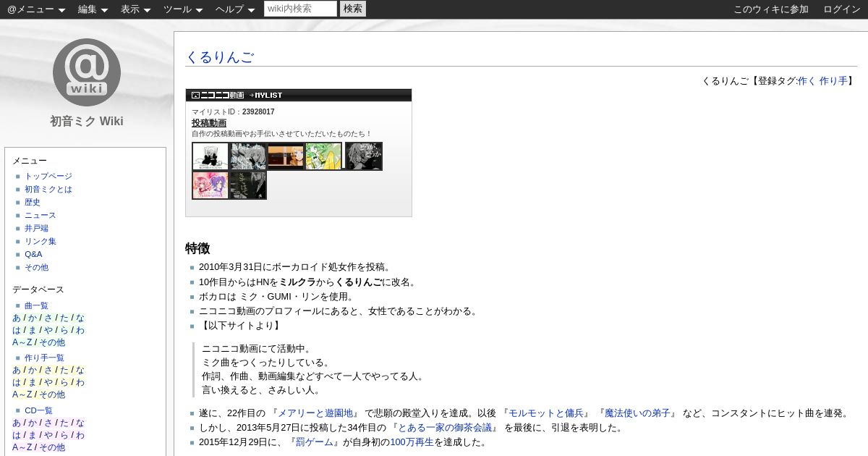Viewport: 868px width, 456px height.
Task: Go to トップページ in the menu
Action: 48,176
